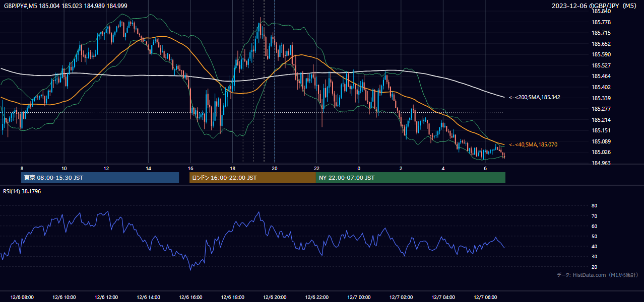
Task: Click the RSI 80 level label
Action: [594, 206]
